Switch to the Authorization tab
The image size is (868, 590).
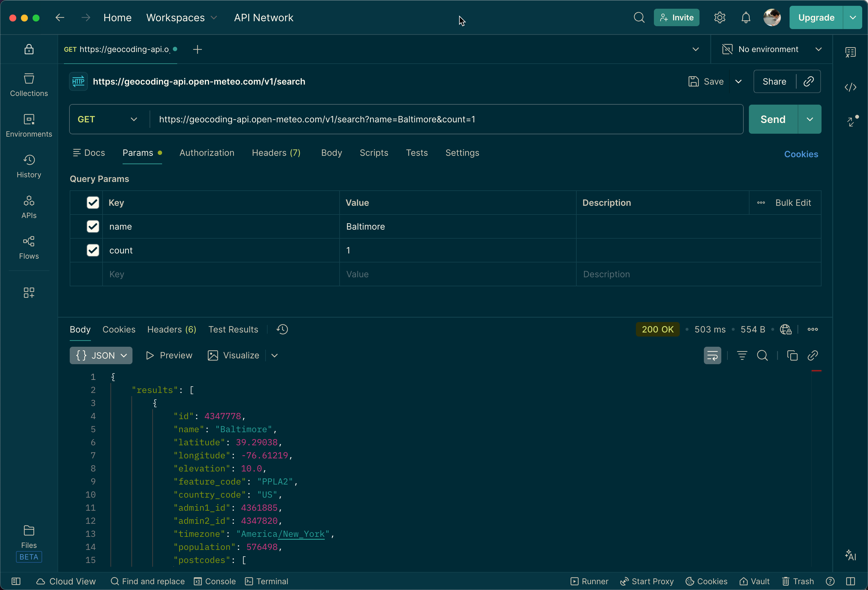[x=207, y=153]
